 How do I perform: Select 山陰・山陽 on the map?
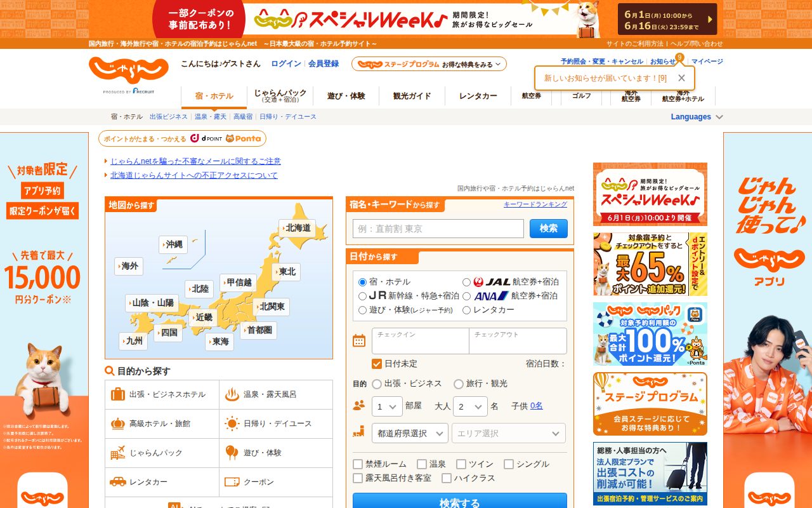point(152,303)
